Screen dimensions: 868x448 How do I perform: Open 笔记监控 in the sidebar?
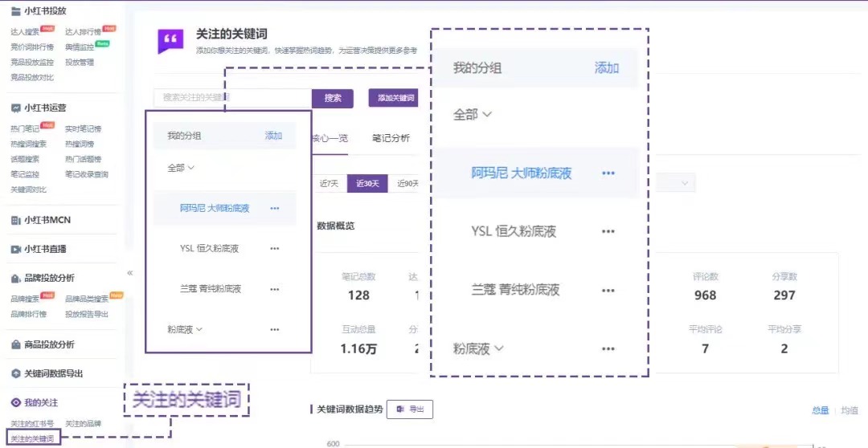click(25, 175)
